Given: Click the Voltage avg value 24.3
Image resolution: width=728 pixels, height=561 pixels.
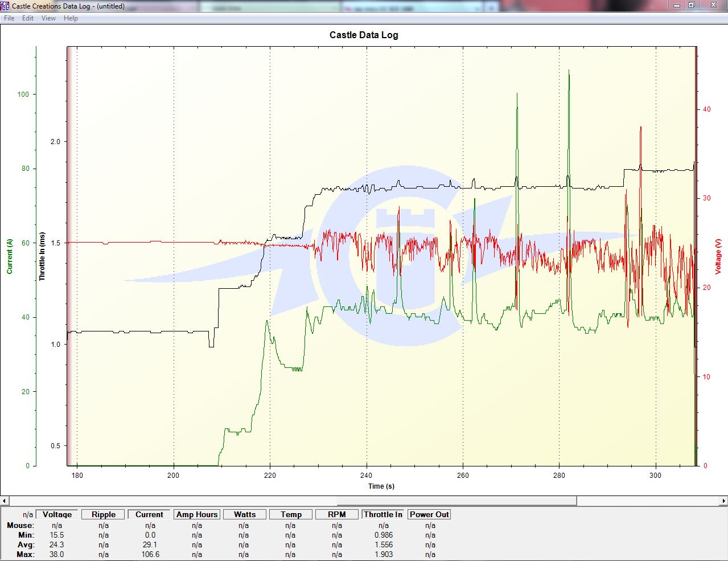Looking at the screenshot, I should point(57,544).
